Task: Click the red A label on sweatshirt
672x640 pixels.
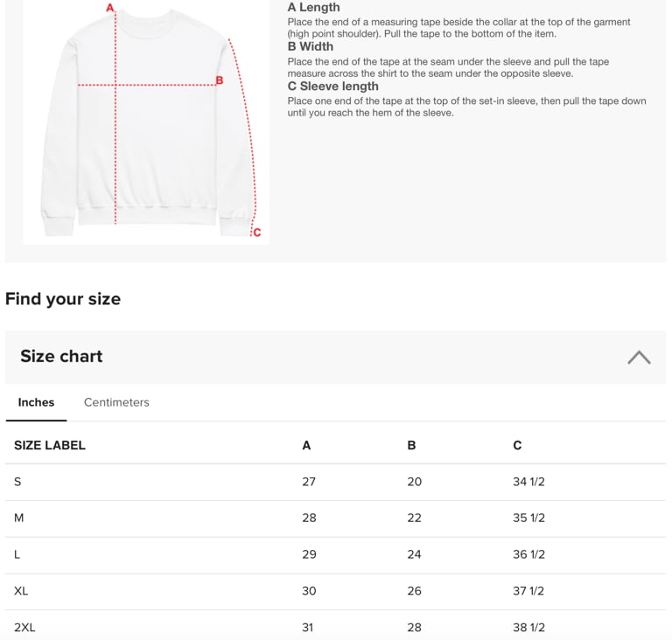Action: coord(110,8)
